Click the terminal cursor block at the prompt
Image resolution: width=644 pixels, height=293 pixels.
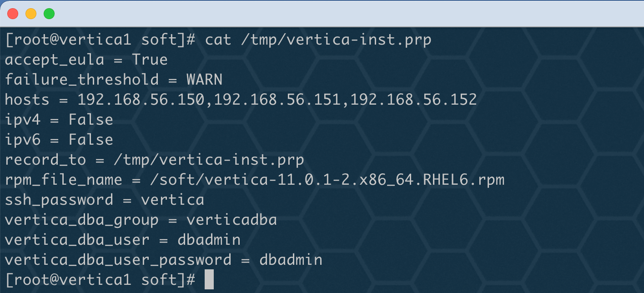209,279
